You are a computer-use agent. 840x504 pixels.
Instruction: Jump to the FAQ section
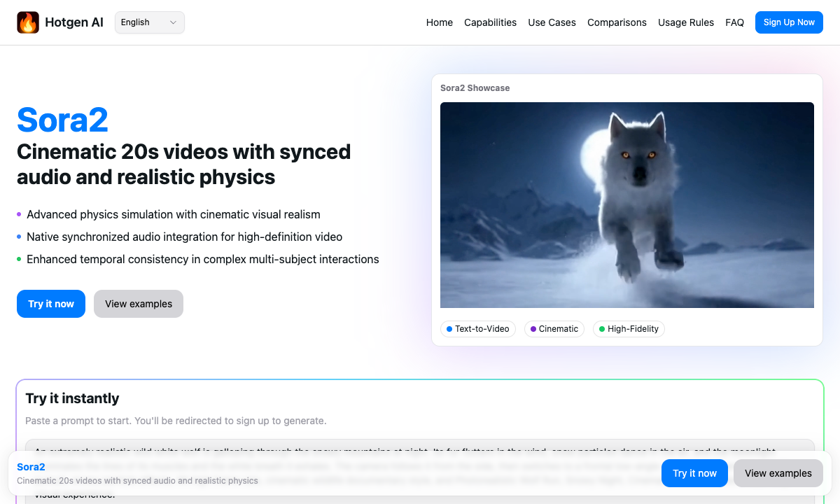point(734,22)
